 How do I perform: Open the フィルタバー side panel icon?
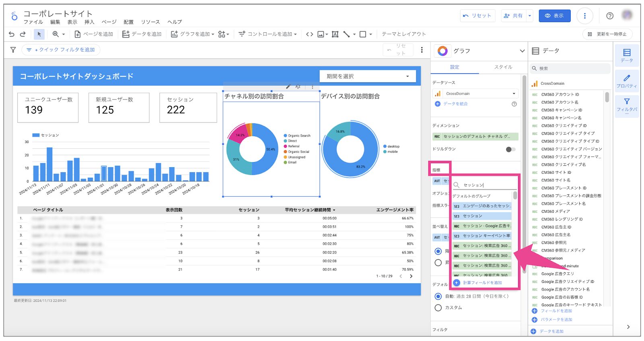click(x=627, y=106)
